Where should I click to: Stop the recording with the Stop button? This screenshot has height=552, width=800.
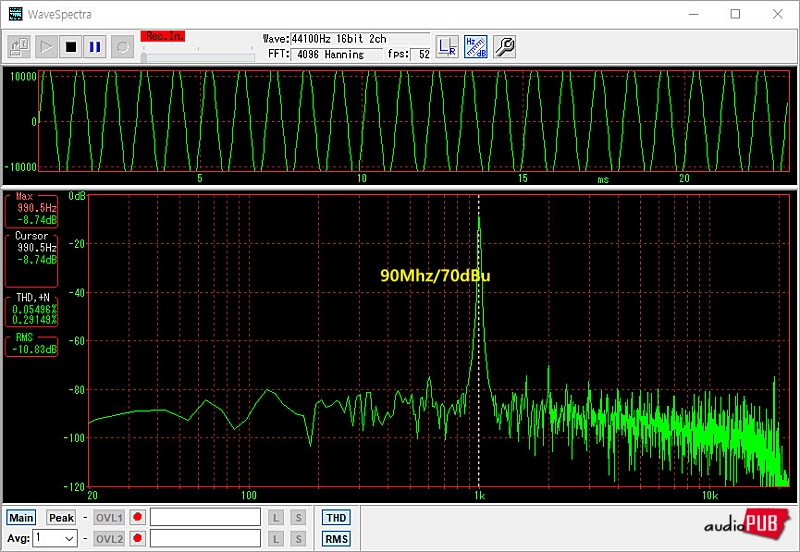71,46
